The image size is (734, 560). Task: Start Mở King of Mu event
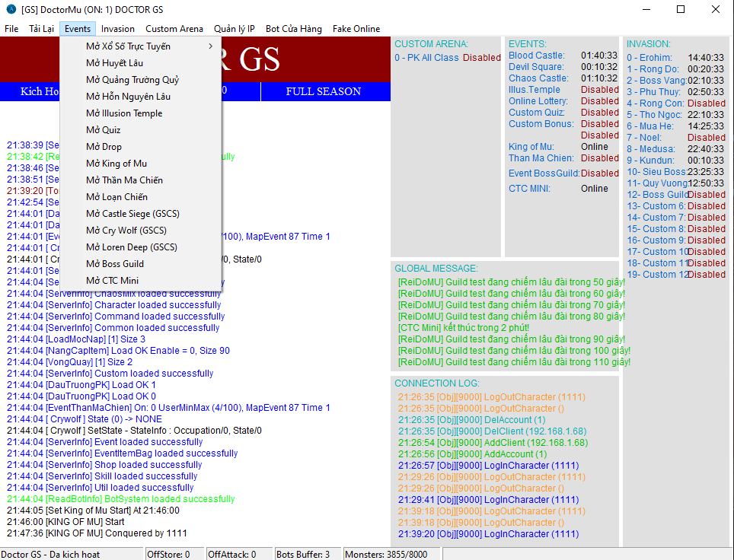116,164
